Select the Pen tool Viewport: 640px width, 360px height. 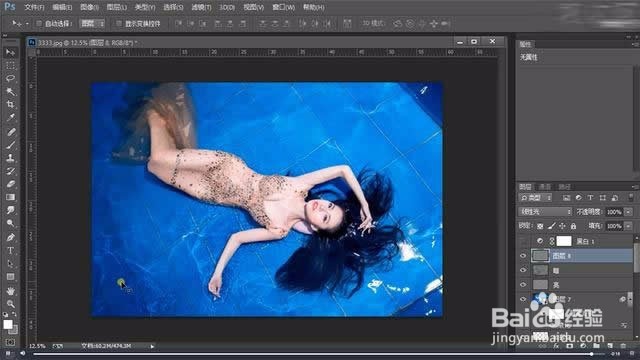[10, 237]
